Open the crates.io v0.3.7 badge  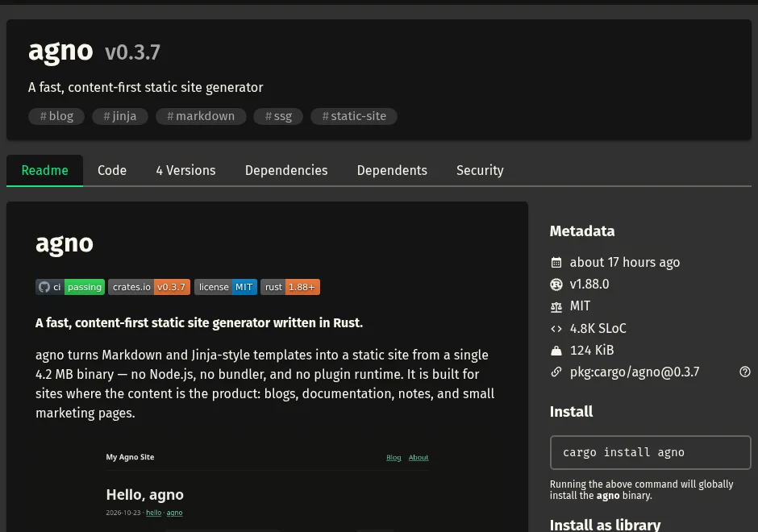click(x=149, y=287)
